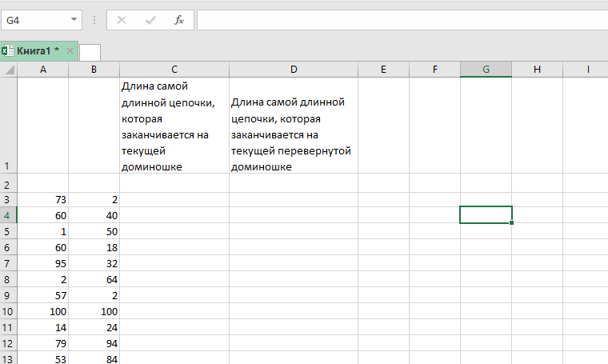Screen dimensions: 608x364
Task: Click the empty new tab box beside Книга1
Action: click(x=90, y=52)
